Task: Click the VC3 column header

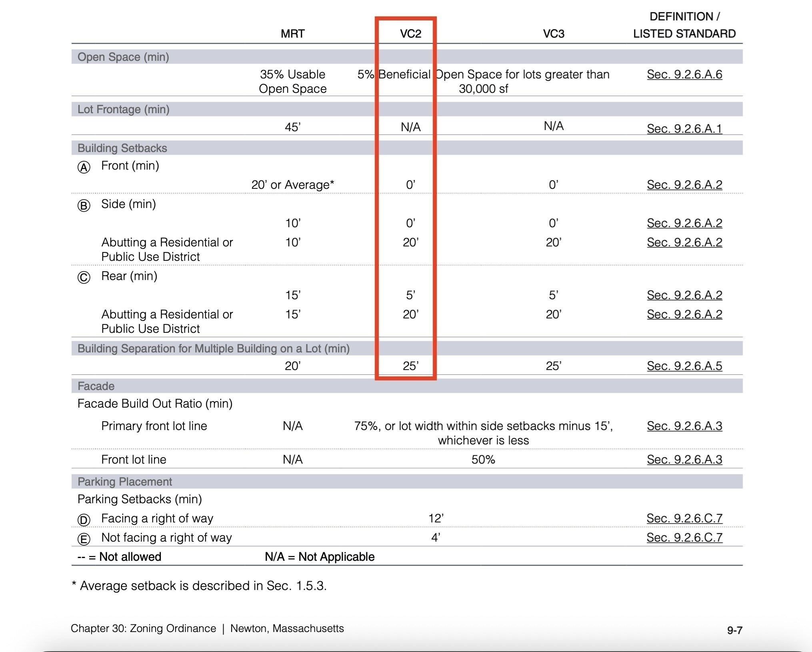Action: [x=553, y=34]
